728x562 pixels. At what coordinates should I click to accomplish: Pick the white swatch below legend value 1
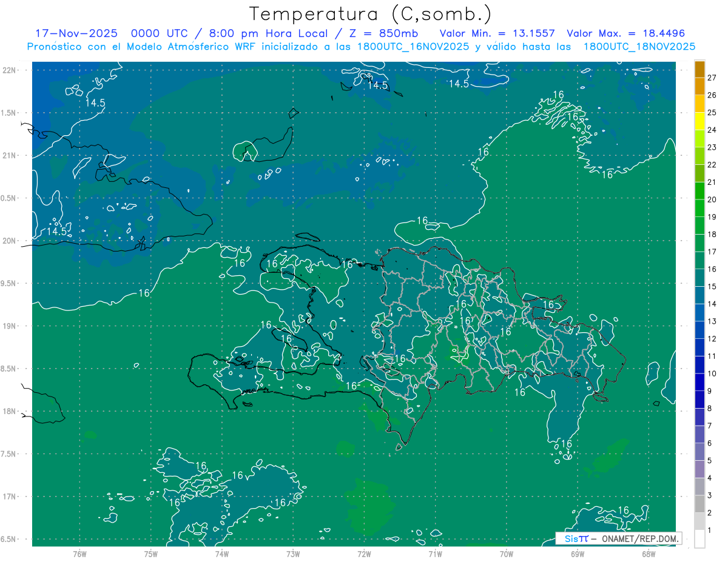pos(699,539)
